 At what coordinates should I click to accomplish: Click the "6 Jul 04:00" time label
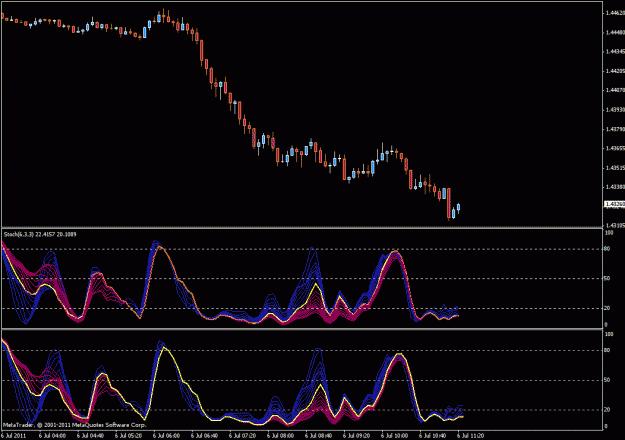(53, 436)
